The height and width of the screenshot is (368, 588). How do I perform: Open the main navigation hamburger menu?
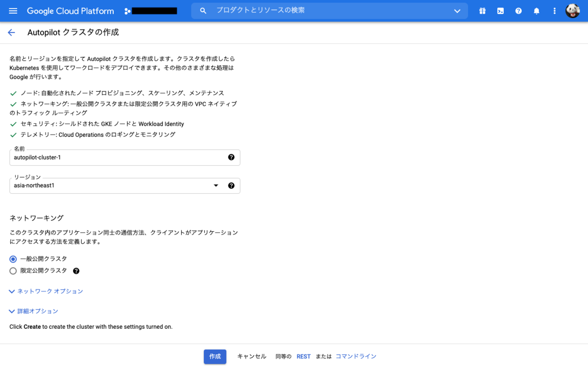point(13,11)
